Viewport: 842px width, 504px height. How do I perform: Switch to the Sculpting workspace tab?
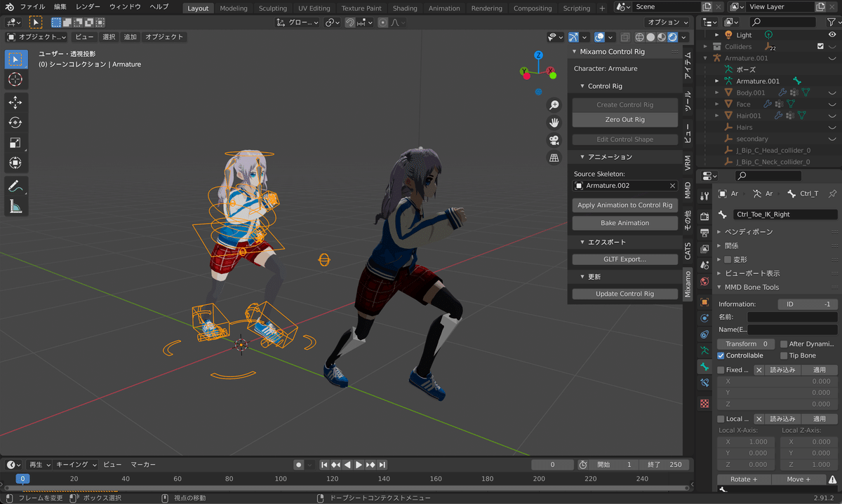273,8
